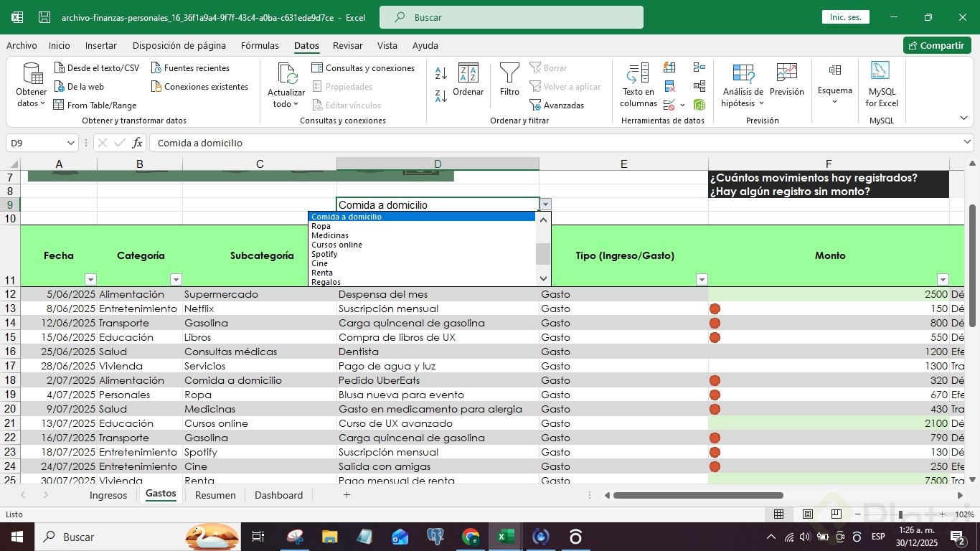Open the Ordenar sort dialog

(x=468, y=79)
